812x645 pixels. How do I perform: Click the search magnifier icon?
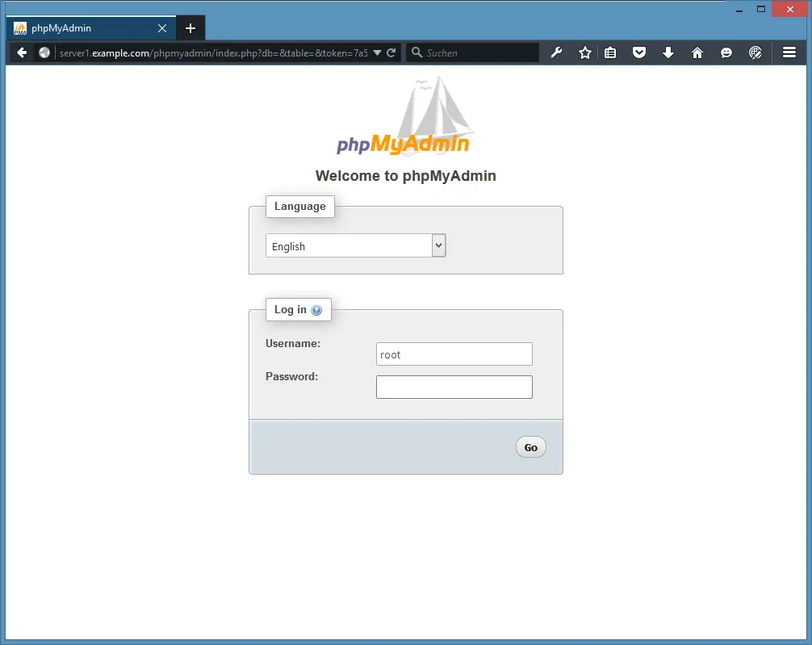pyautogui.click(x=416, y=52)
